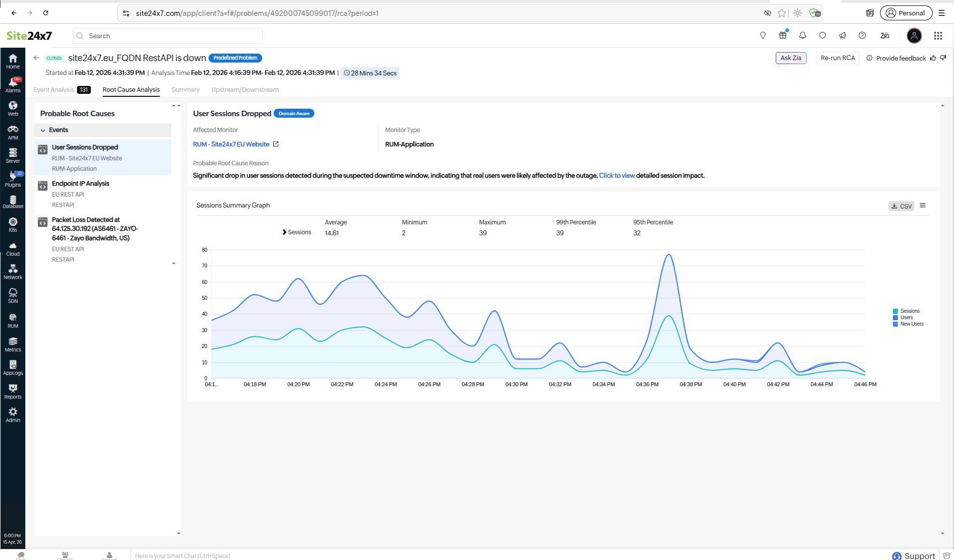Toggle the Sessions series in chart legend
The width and height of the screenshot is (954, 560).
point(906,311)
